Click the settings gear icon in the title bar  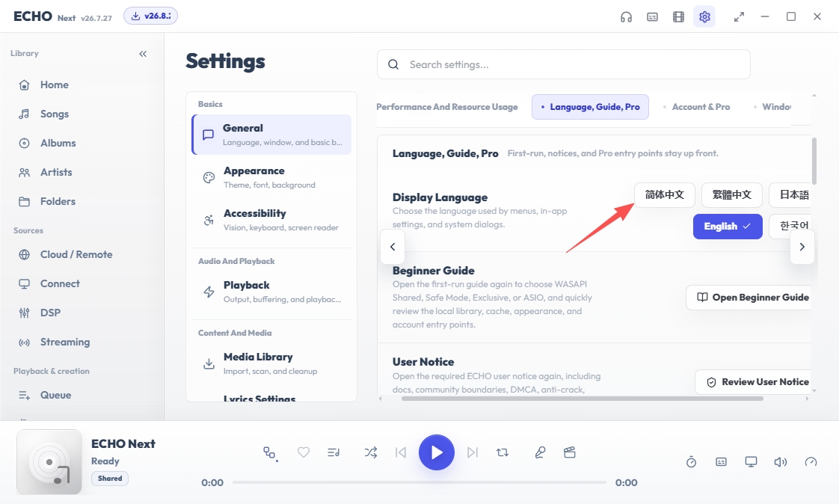704,17
